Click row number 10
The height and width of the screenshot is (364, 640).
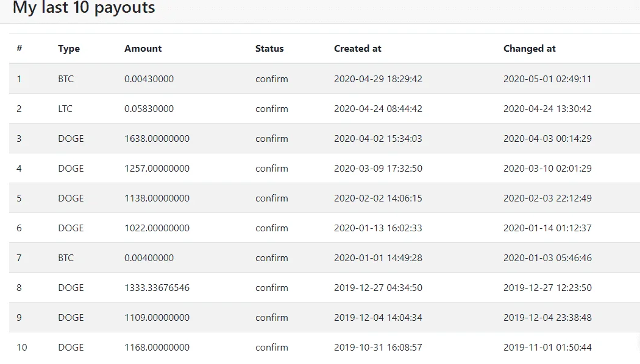click(x=21, y=348)
